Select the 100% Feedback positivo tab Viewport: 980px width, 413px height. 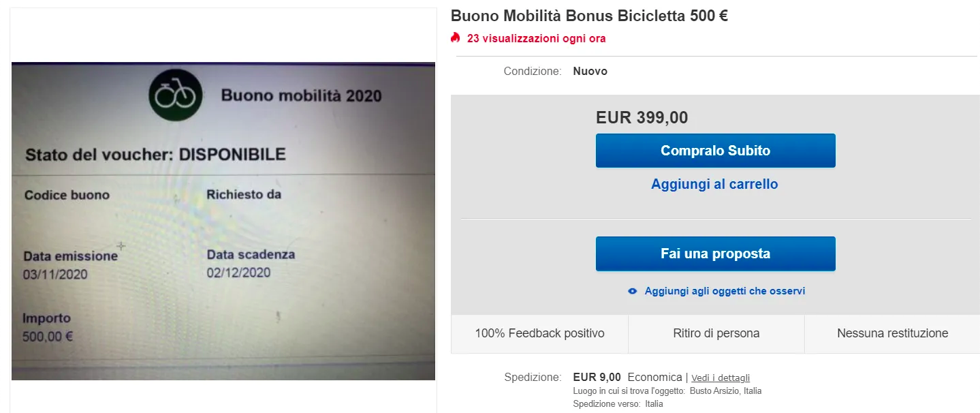point(539,333)
